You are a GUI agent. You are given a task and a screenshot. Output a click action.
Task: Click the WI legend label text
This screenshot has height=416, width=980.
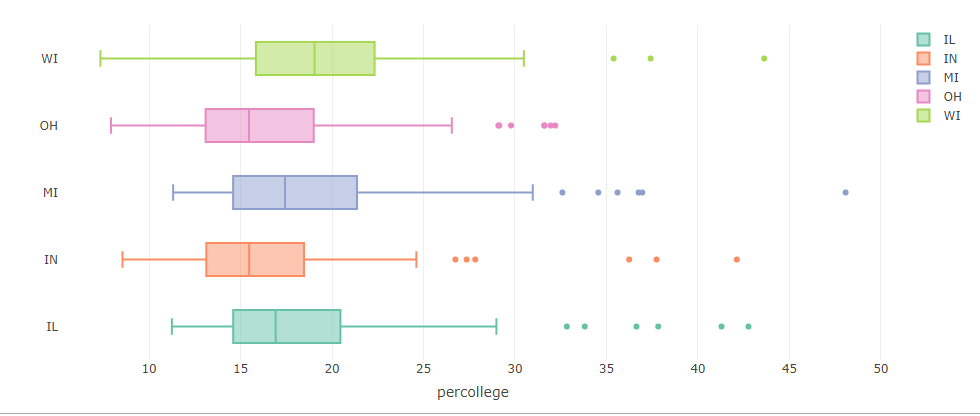point(951,116)
